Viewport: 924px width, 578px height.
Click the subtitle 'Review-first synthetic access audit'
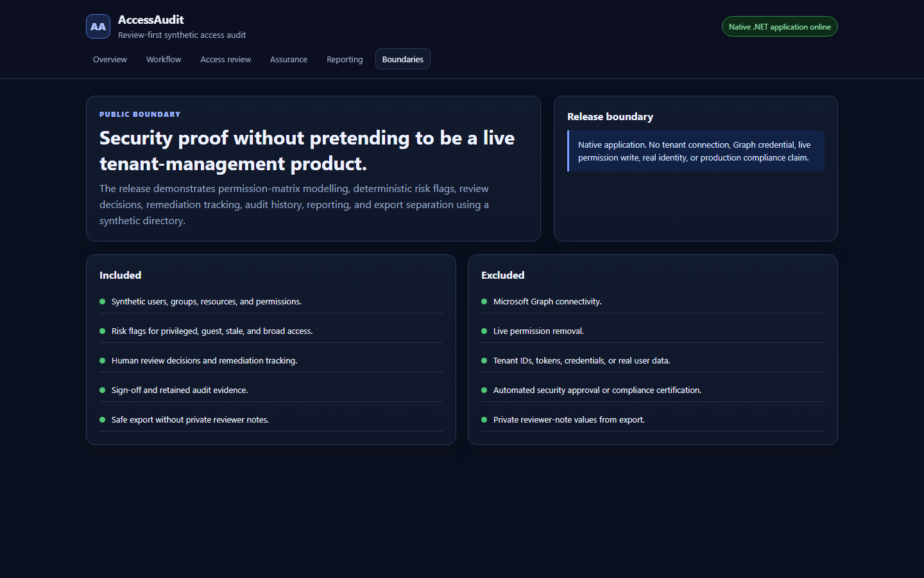point(182,35)
